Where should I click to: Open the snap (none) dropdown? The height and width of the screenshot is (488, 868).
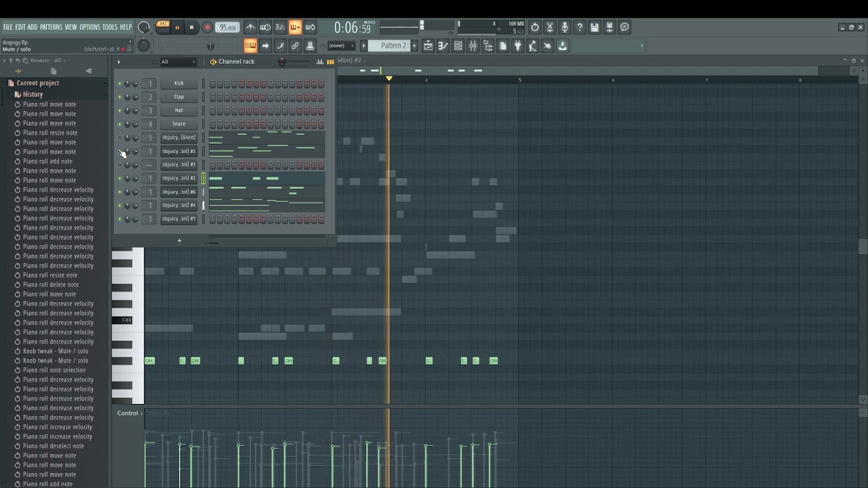(341, 46)
